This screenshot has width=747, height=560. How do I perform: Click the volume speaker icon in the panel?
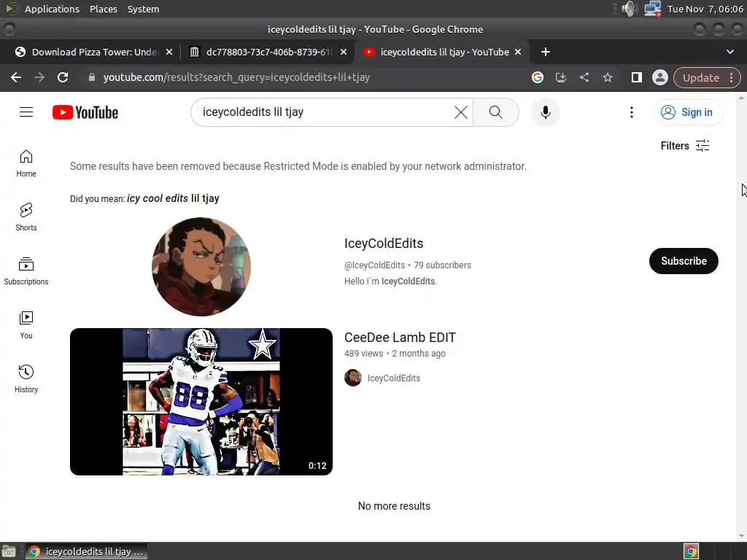[629, 9]
